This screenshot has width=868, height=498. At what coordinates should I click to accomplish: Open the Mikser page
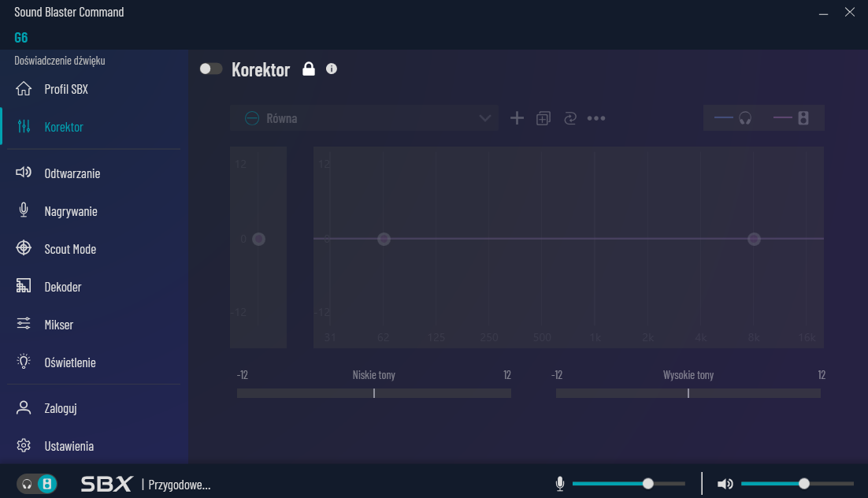click(x=58, y=325)
